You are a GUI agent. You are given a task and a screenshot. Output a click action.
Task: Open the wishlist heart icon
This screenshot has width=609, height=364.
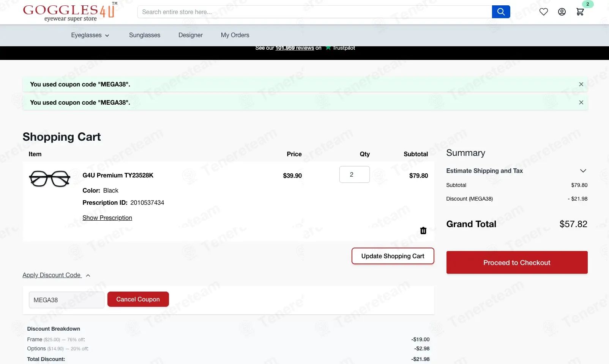click(544, 12)
